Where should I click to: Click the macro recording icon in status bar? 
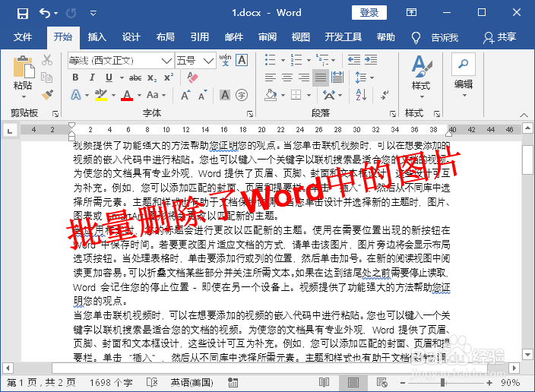(x=233, y=382)
